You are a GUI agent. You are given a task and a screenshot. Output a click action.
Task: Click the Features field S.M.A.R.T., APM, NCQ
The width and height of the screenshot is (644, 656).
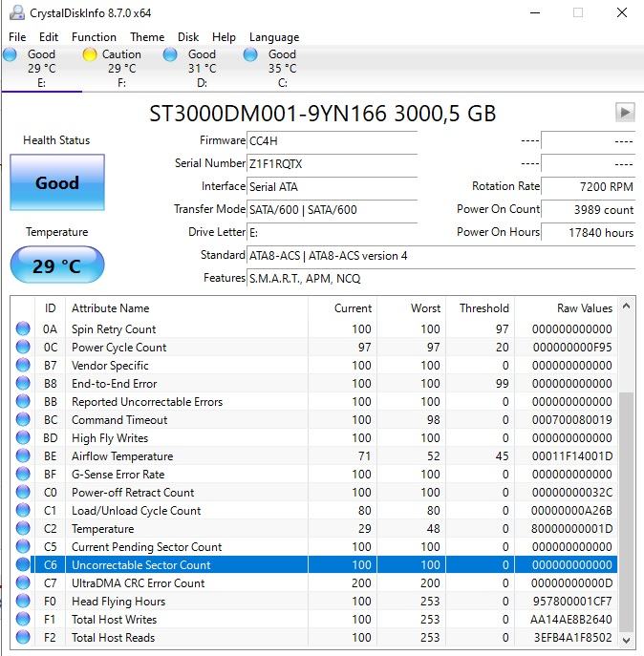(441, 278)
